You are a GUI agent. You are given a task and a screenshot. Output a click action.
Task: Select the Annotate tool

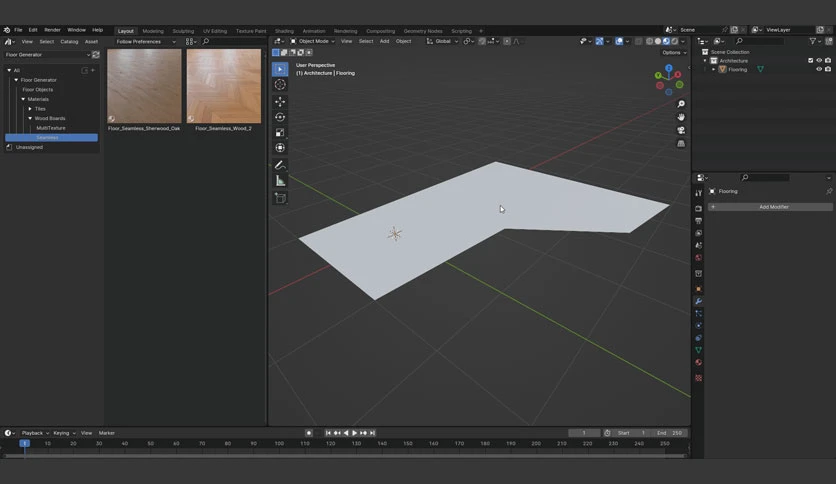[x=280, y=165]
